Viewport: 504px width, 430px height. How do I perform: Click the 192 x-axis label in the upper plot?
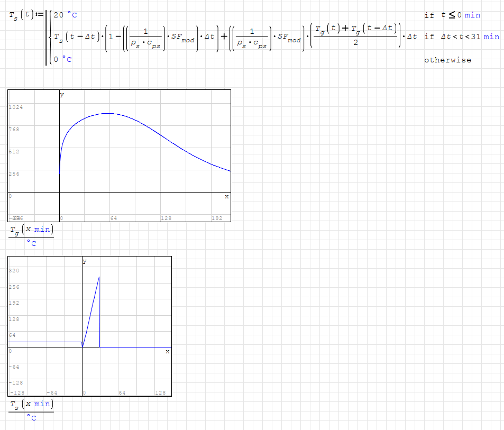(217, 218)
